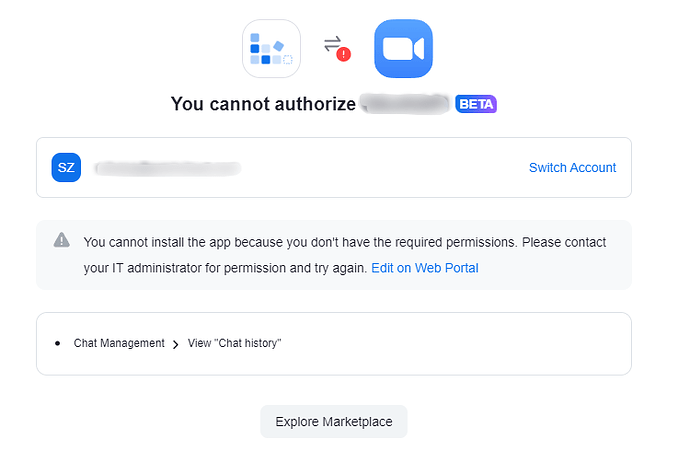Screen dimensions: 690x451
Task: Click the blurred account email text
Action: click(167, 168)
